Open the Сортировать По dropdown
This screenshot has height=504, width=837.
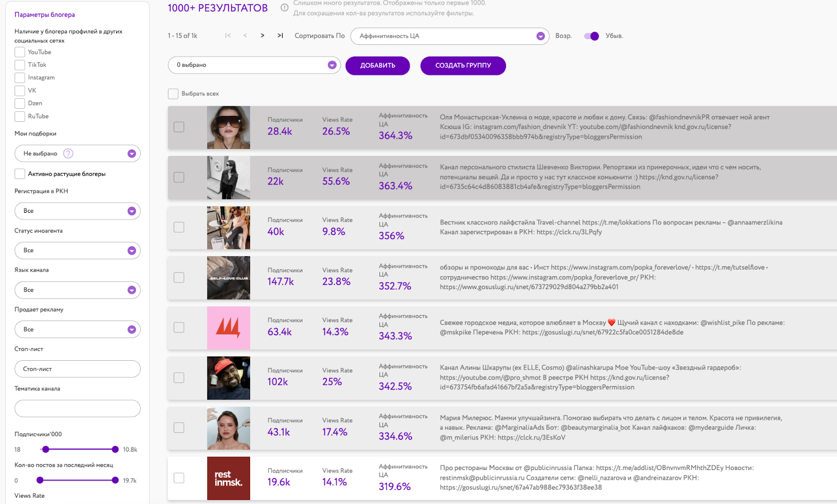[449, 36]
